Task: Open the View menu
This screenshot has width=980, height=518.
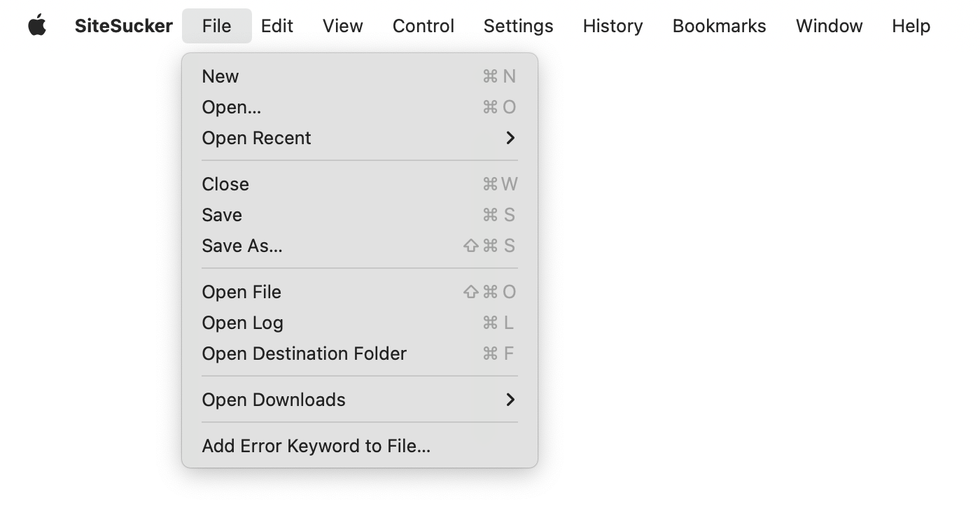Action: pos(342,25)
